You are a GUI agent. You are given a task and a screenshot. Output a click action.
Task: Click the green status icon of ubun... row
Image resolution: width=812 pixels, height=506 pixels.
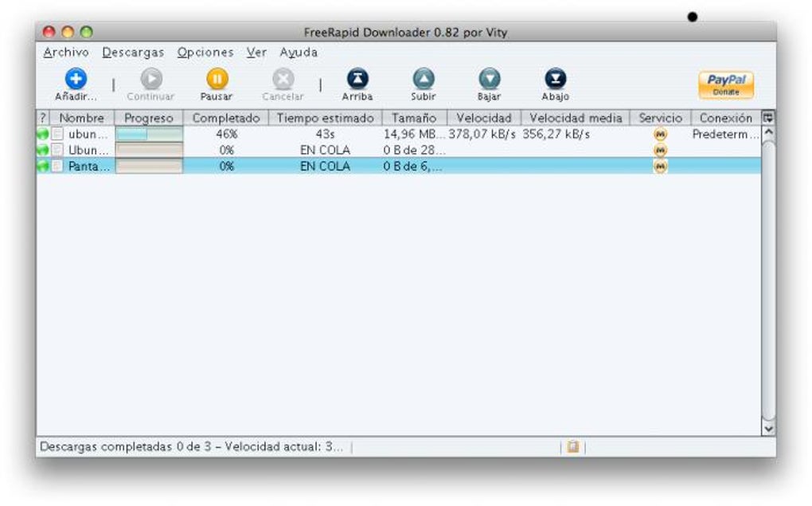tap(42, 135)
